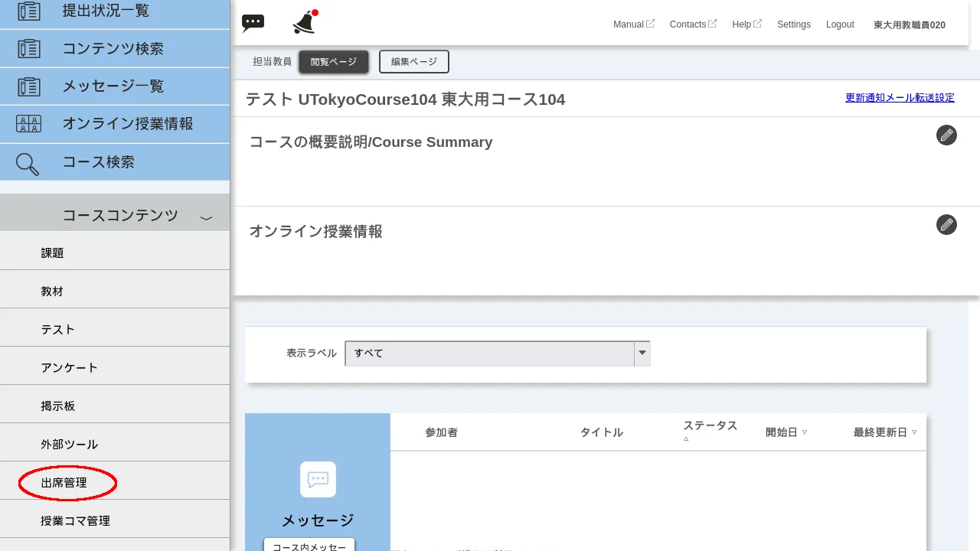Open the notification bell icon

coord(302,22)
